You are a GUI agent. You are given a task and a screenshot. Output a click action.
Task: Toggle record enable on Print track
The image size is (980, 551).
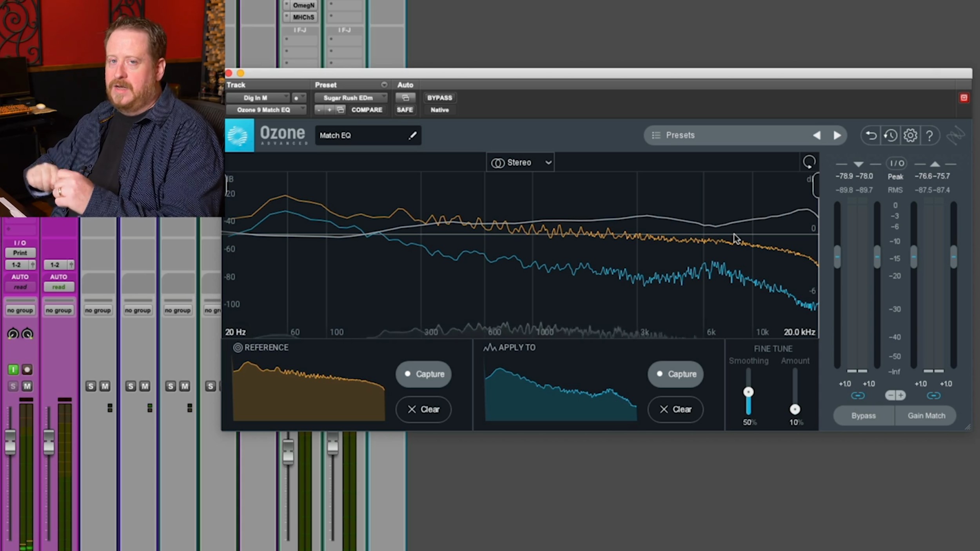coord(27,369)
